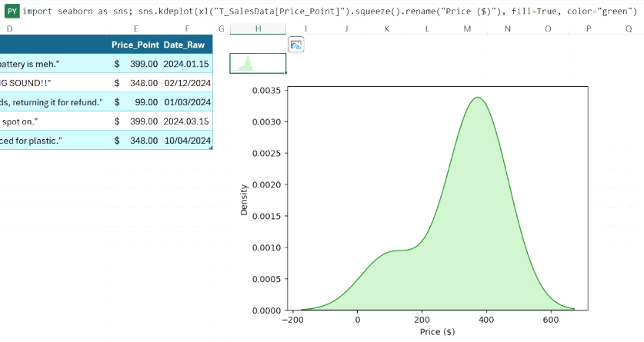Select column L header
This screenshot has width=644, height=342.
[427, 28]
